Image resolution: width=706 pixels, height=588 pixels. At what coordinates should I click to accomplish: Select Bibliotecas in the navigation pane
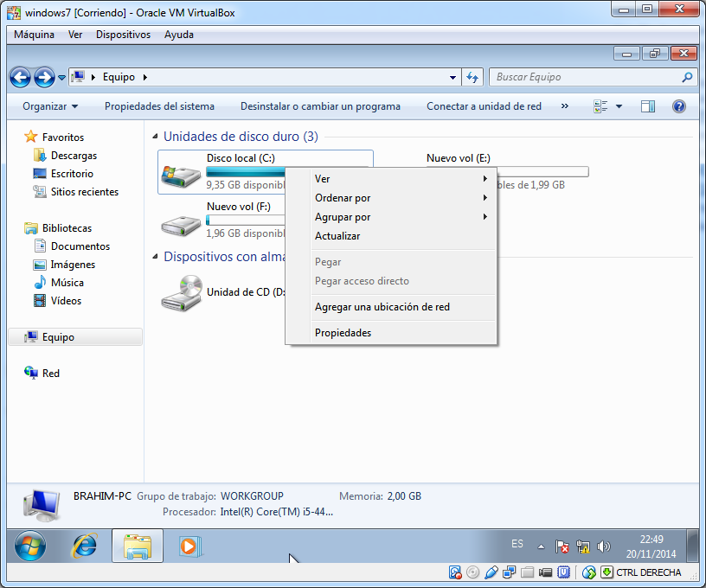pyautogui.click(x=67, y=228)
